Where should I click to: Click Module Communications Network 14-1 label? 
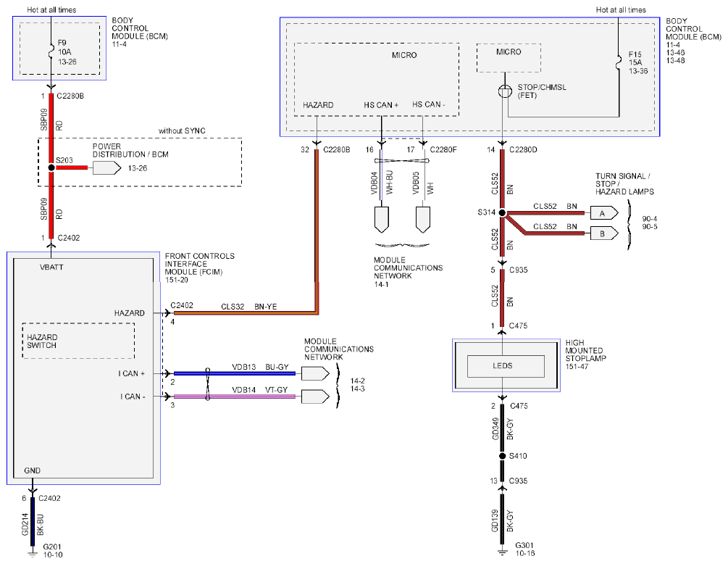tap(408, 272)
